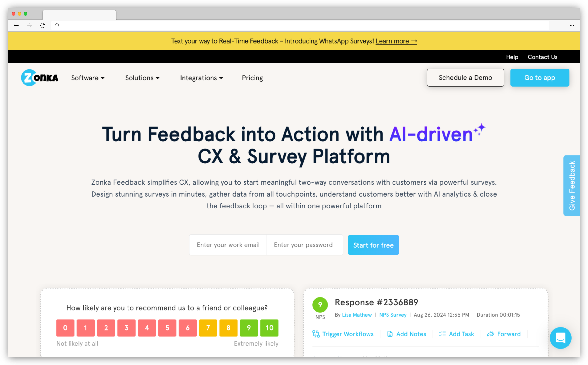Open the Learn more WhatsApp Surveys link

click(396, 41)
